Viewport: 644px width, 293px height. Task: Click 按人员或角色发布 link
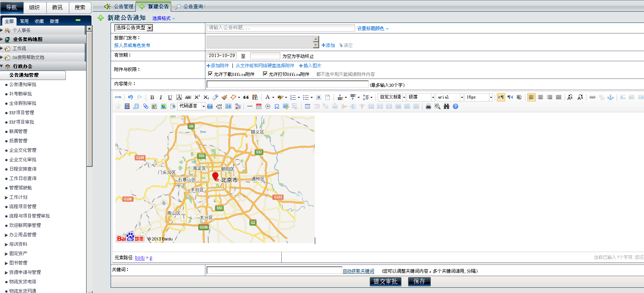tap(132, 45)
